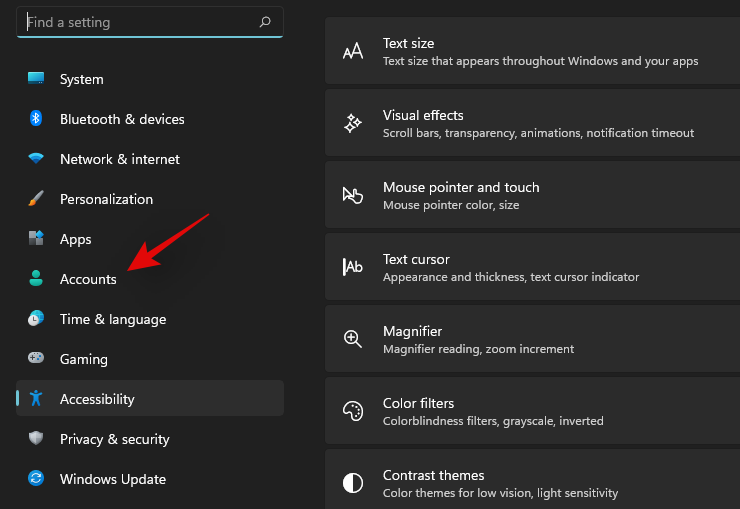
Task: Click the Personalization paintbrush icon
Action: [x=36, y=199]
